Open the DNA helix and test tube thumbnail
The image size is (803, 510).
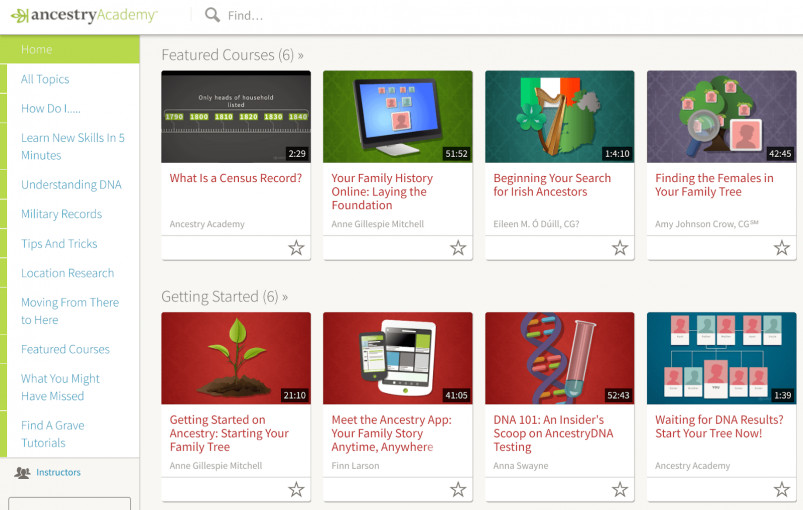[559, 358]
